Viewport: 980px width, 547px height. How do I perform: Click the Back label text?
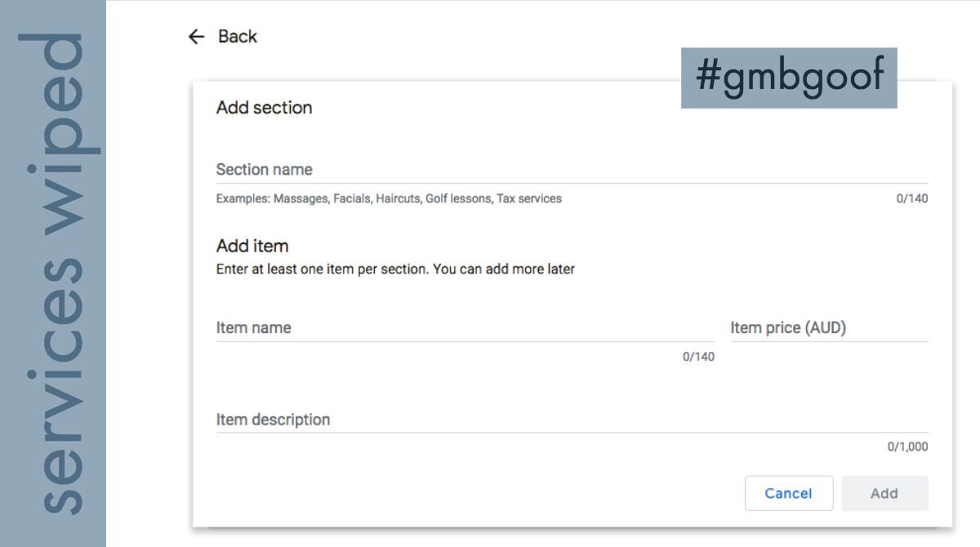(238, 37)
